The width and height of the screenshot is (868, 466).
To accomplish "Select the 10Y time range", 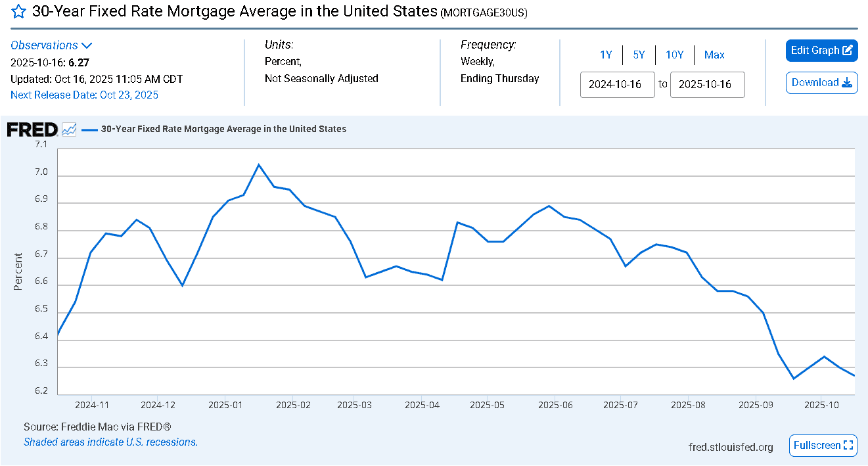I will [674, 55].
